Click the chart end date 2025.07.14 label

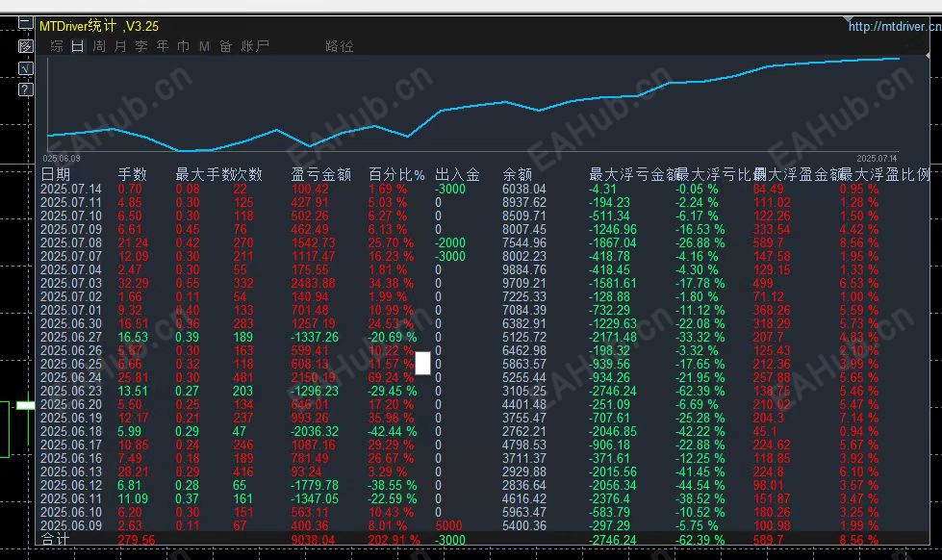point(877,159)
